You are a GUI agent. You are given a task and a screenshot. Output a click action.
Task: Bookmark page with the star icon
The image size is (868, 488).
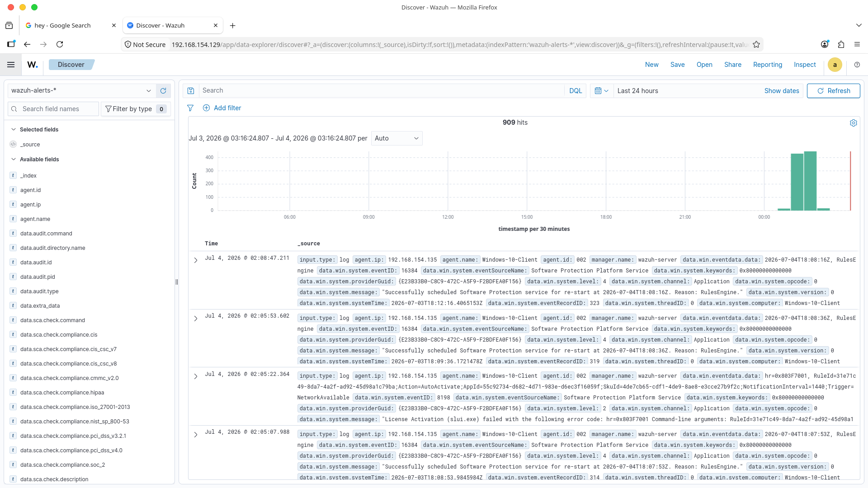[x=756, y=44]
